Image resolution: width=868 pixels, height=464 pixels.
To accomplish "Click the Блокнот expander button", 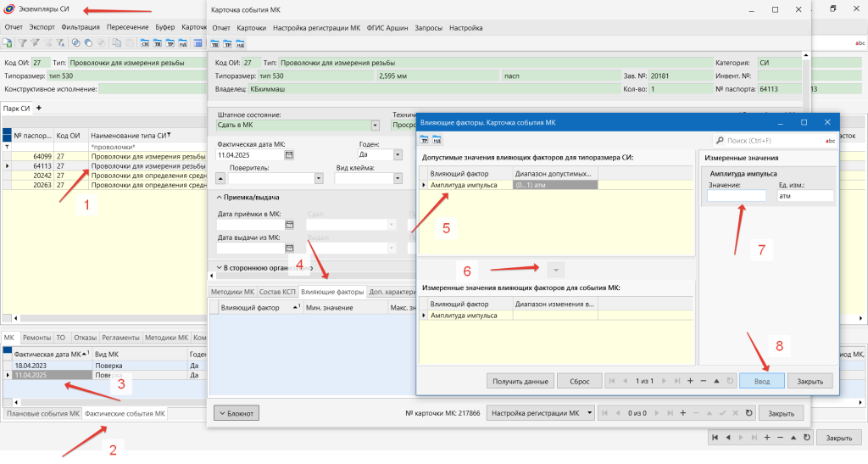I will [236, 413].
